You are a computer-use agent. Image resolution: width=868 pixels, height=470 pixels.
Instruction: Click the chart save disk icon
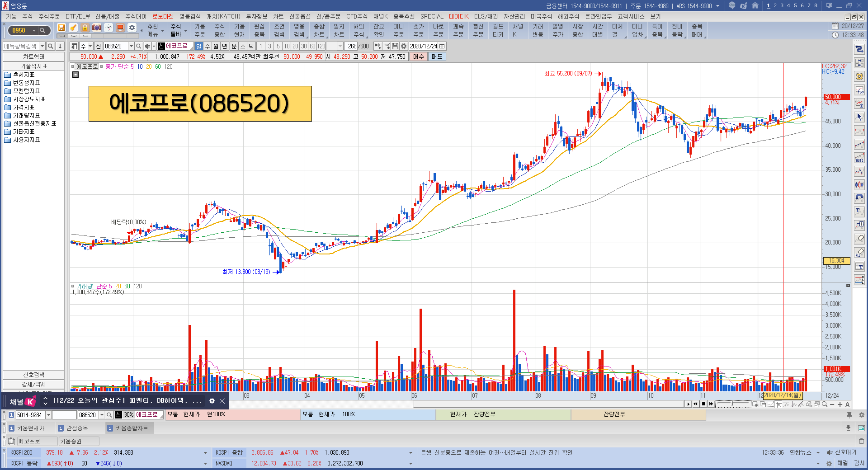pos(395,46)
